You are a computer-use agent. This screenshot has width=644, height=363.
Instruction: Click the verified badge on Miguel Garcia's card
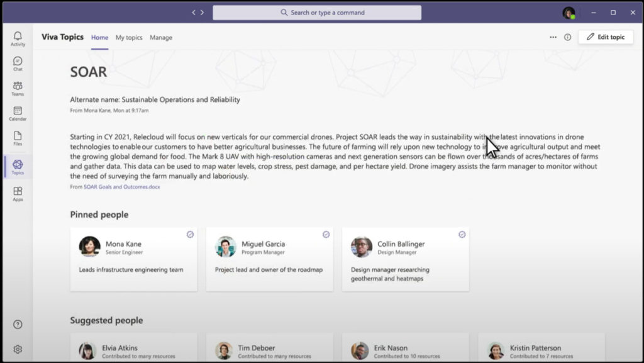(326, 235)
